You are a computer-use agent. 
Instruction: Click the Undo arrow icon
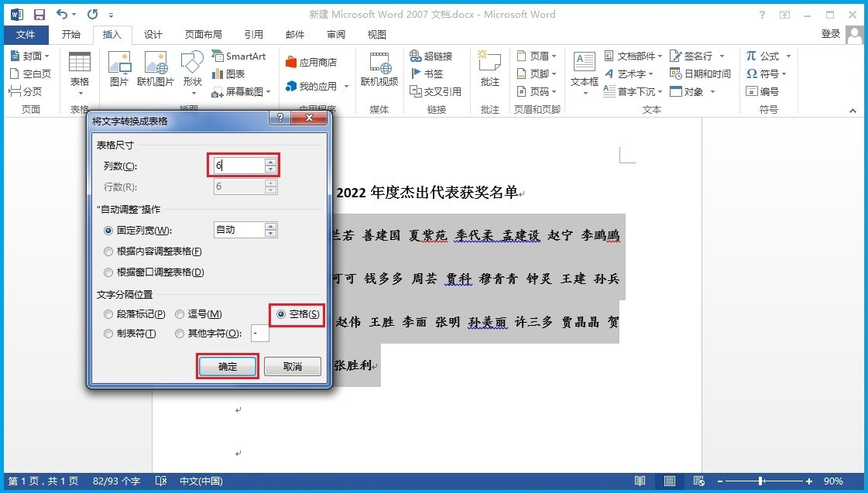[x=62, y=15]
